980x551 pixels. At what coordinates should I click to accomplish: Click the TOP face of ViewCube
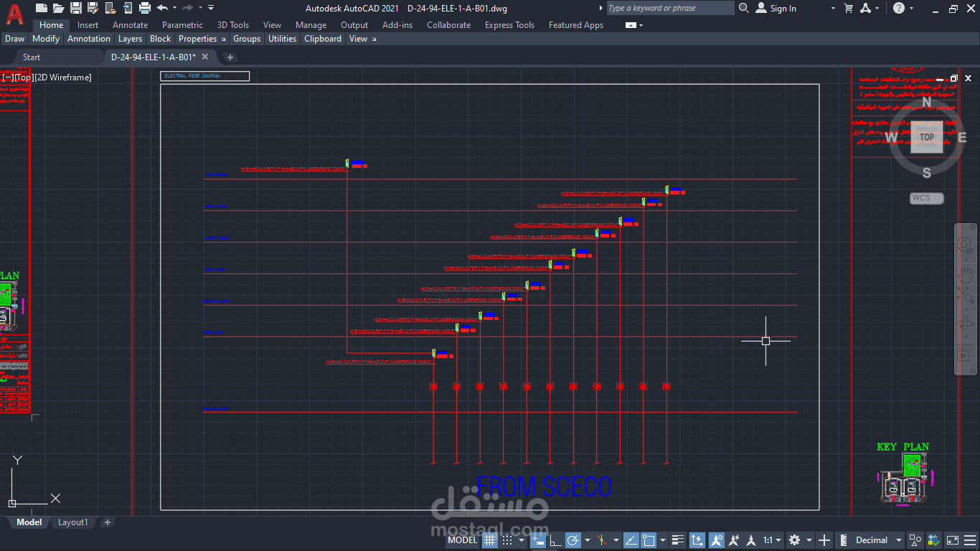[927, 137]
